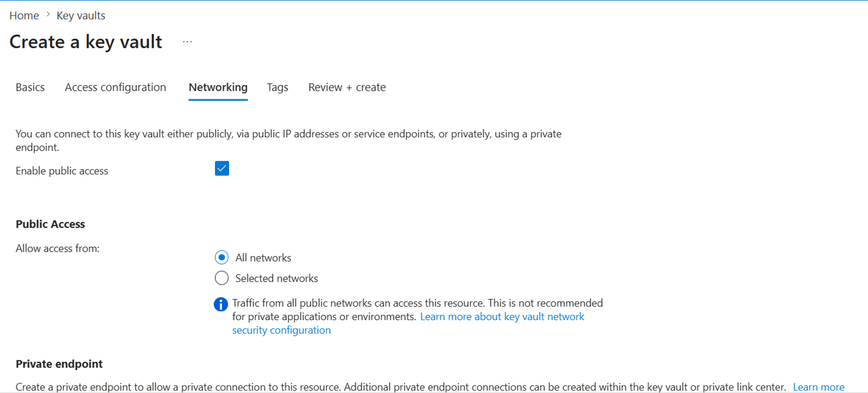The width and height of the screenshot is (868, 393).
Task: Navigate to Home in the breadcrumb
Action: pyautogui.click(x=24, y=15)
